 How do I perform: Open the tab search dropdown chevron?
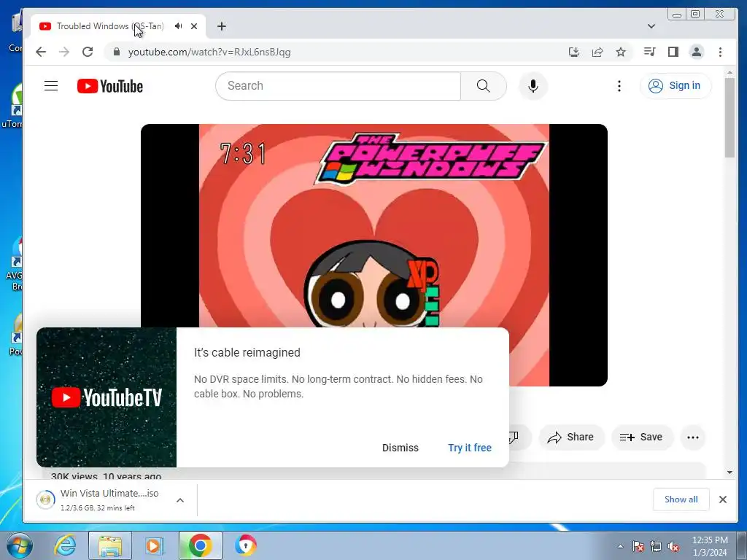tap(651, 26)
